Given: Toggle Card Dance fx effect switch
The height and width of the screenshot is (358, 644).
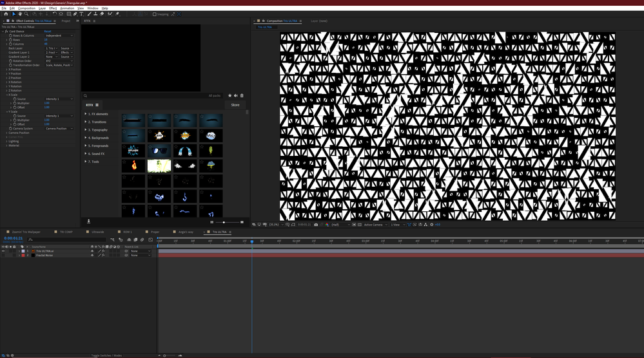Looking at the screenshot, I should point(6,31).
